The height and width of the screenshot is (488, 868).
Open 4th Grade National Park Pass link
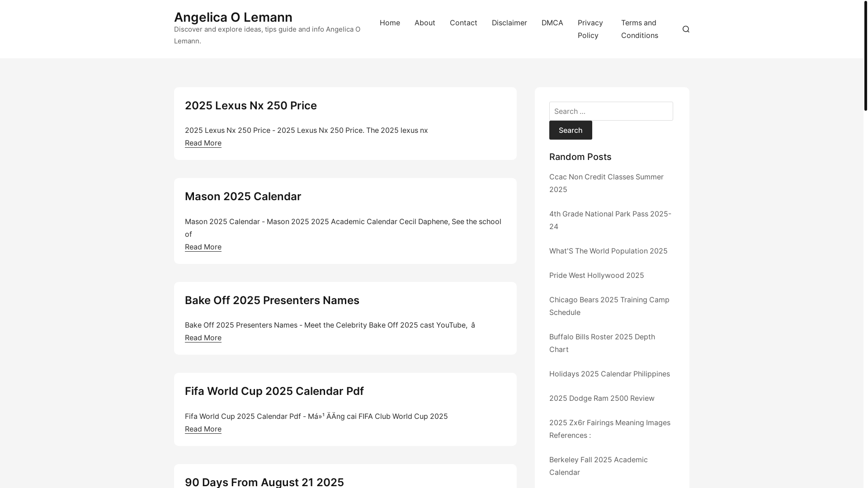point(610,220)
